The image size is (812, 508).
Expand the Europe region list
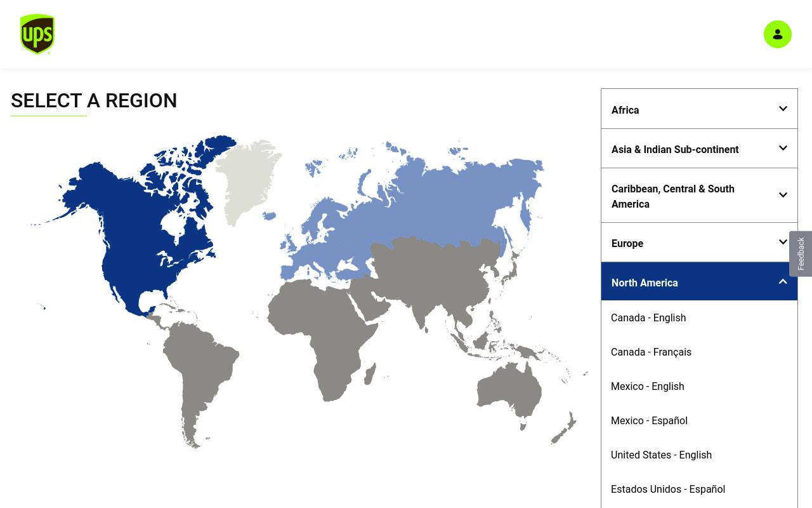[699, 243]
